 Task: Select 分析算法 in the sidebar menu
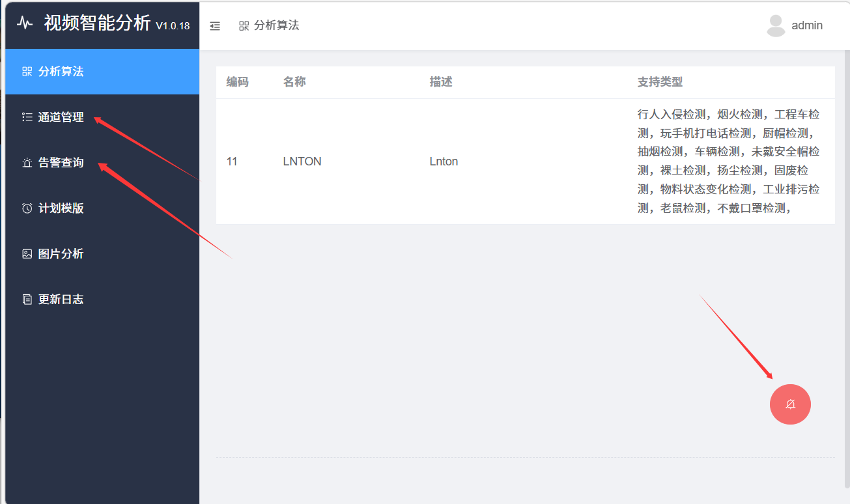tap(61, 72)
